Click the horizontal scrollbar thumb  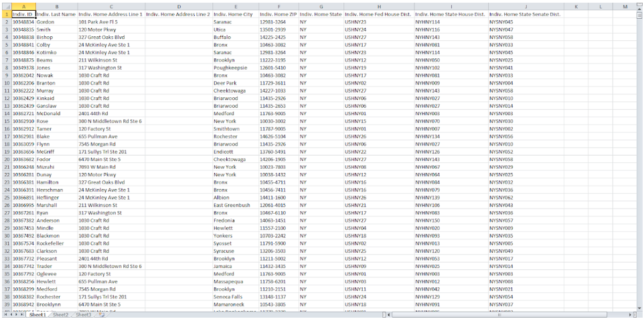click(x=499, y=315)
